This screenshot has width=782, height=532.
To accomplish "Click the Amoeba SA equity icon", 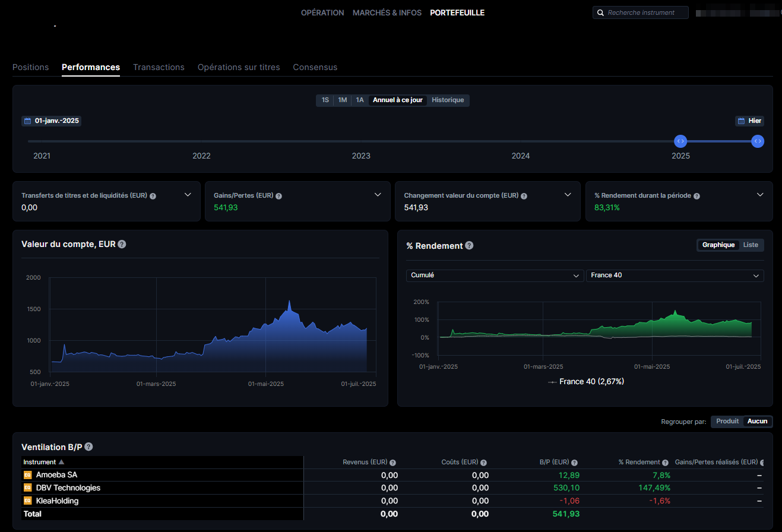I will 27,475.
